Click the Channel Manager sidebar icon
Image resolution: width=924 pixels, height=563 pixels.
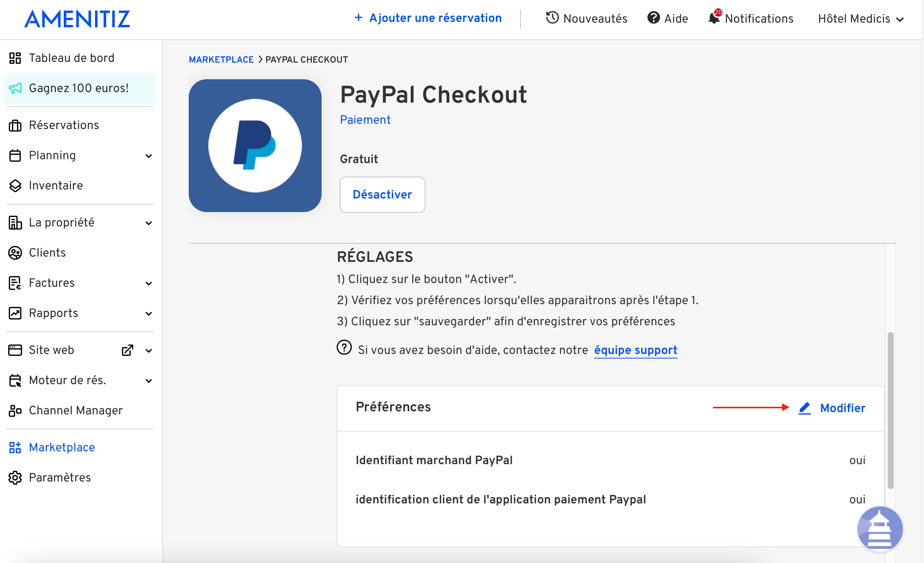point(15,411)
